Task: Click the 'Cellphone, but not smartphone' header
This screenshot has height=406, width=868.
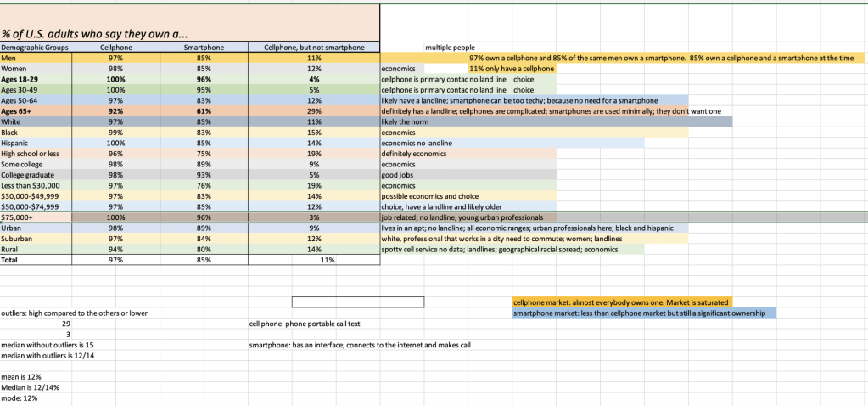Action: click(314, 48)
